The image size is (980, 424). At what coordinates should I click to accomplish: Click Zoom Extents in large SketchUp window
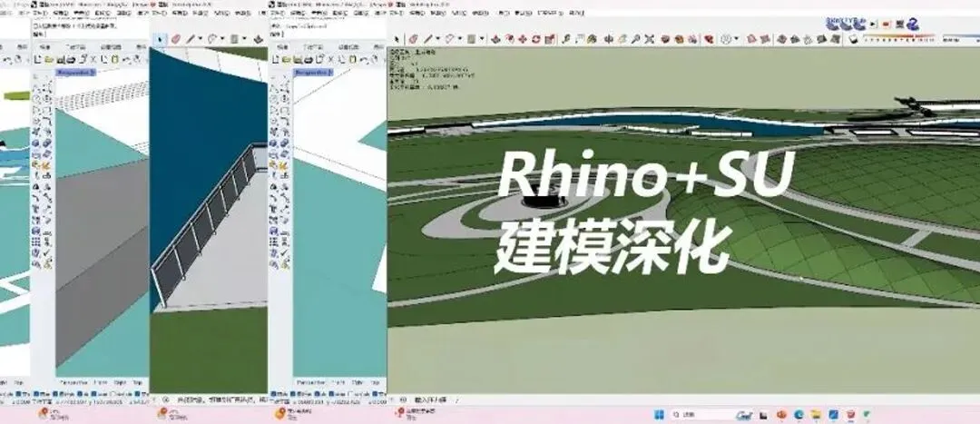tap(649, 39)
